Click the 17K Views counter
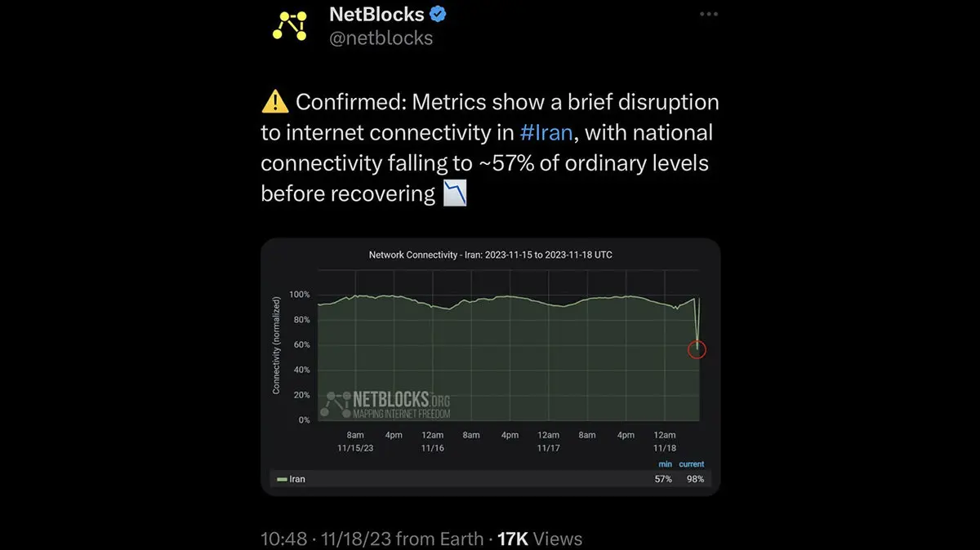980x550 pixels. 539,539
